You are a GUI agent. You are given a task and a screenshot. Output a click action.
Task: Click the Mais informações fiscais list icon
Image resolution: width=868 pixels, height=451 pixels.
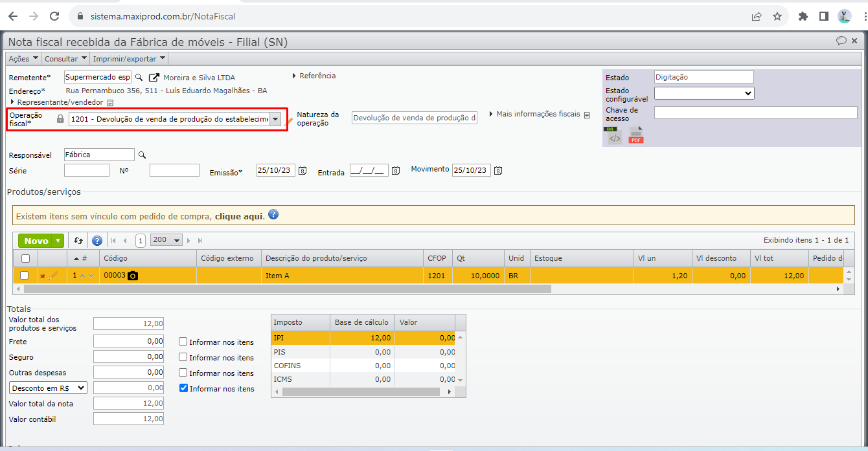587,115
